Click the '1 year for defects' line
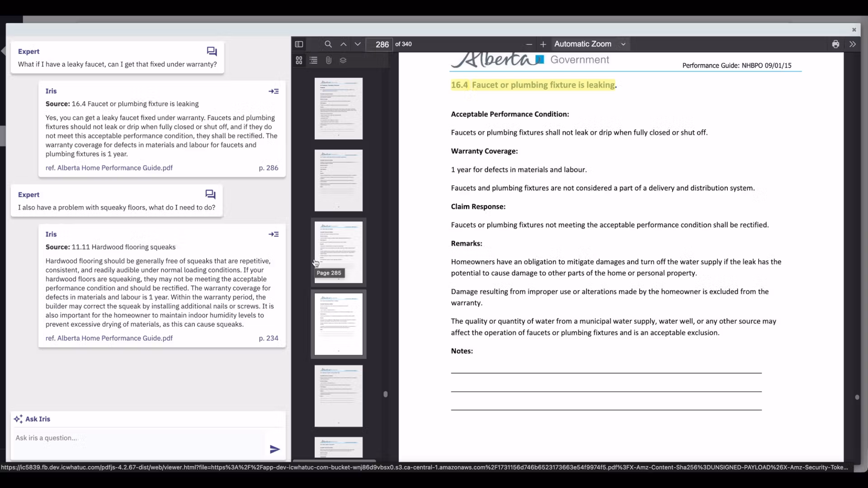Screen dimensions: 868x488 click(519, 169)
